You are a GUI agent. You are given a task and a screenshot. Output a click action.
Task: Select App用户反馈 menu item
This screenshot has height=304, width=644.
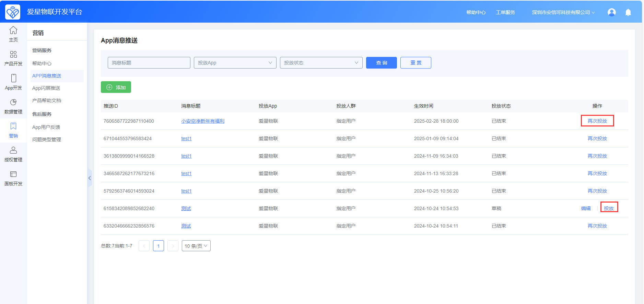point(46,127)
